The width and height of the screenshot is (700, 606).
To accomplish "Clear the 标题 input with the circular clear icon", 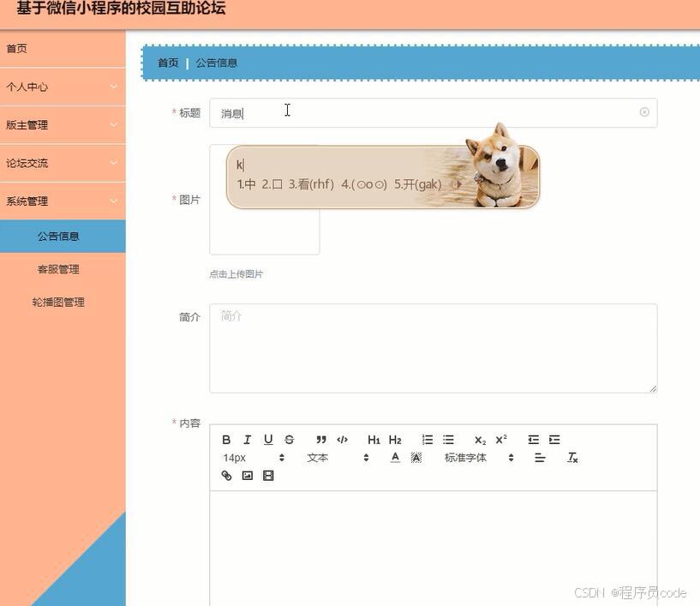I will coord(644,111).
